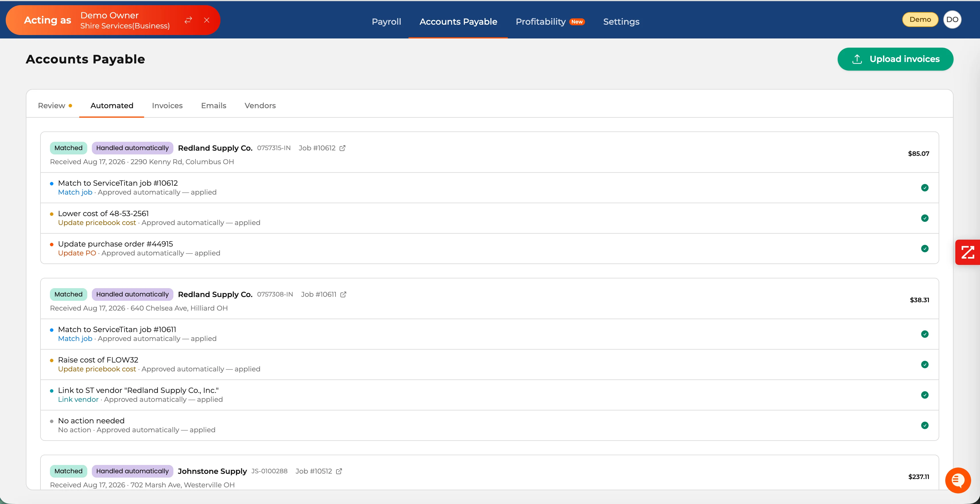Screen dimensions: 980x504
Task: Click the red Z widget icon on right edge
Action: coord(968,252)
